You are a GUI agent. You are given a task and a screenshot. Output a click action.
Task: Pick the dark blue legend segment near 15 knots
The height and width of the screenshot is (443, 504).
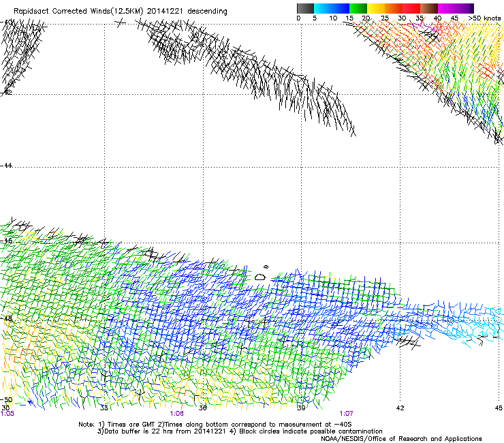341,8
